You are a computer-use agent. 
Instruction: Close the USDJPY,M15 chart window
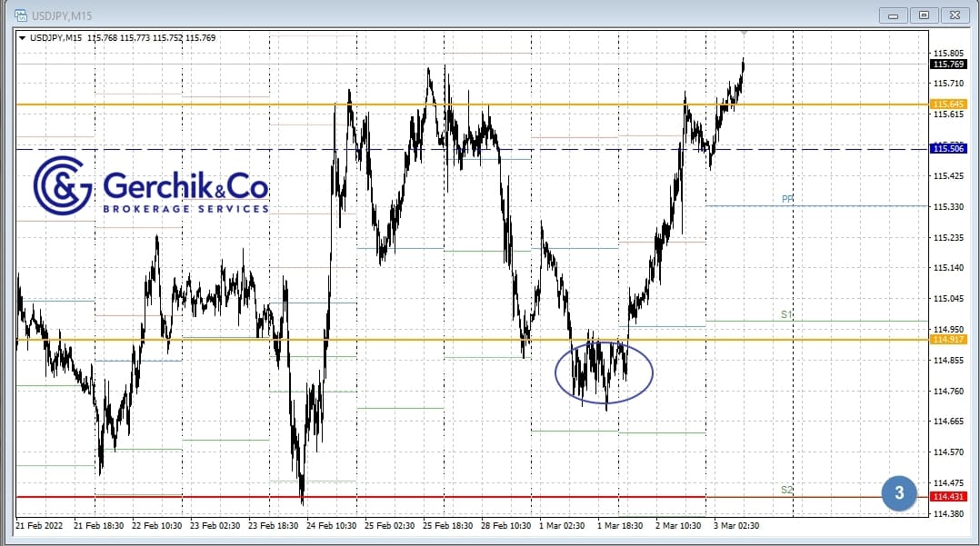tap(953, 15)
